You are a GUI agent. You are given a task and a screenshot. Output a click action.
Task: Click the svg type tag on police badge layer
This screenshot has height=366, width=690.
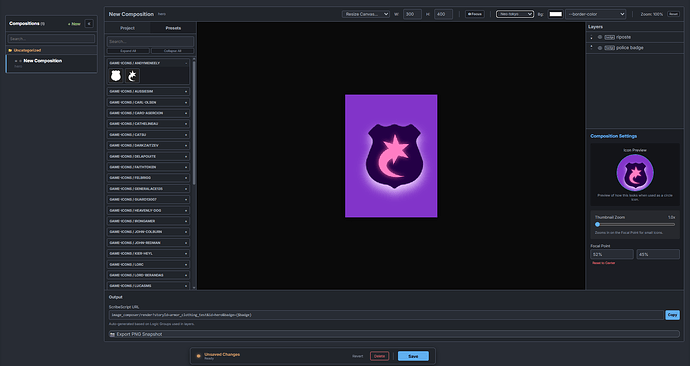pyautogui.click(x=609, y=48)
